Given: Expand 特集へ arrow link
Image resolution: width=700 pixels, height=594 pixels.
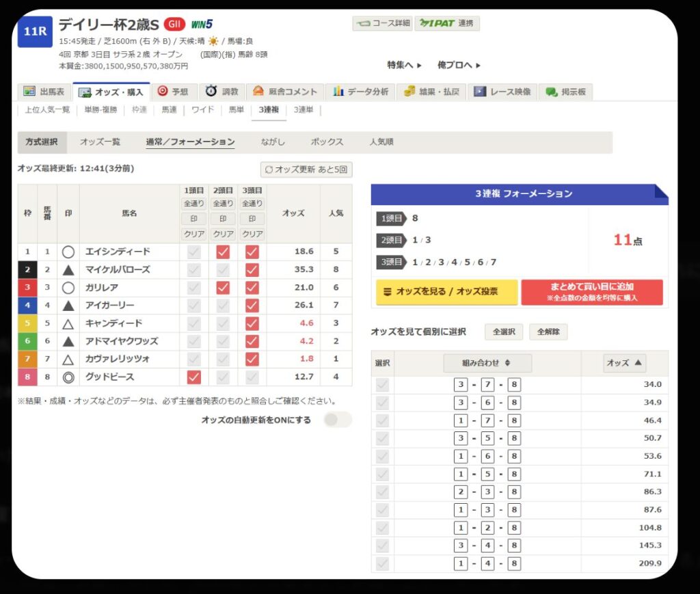Looking at the screenshot, I should pyautogui.click(x=404, y=65).
